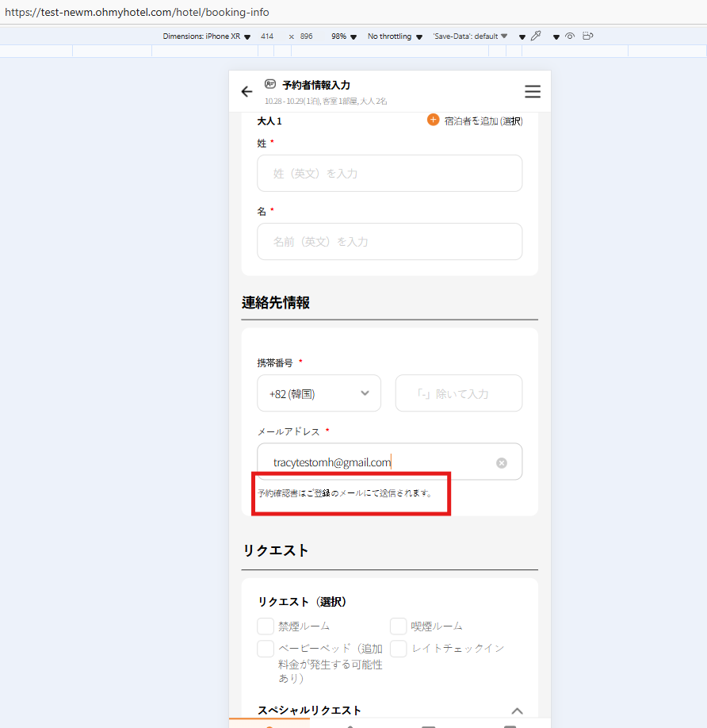Open the hamburger menu icon
The image size is (707, 728).
[533, 91]
